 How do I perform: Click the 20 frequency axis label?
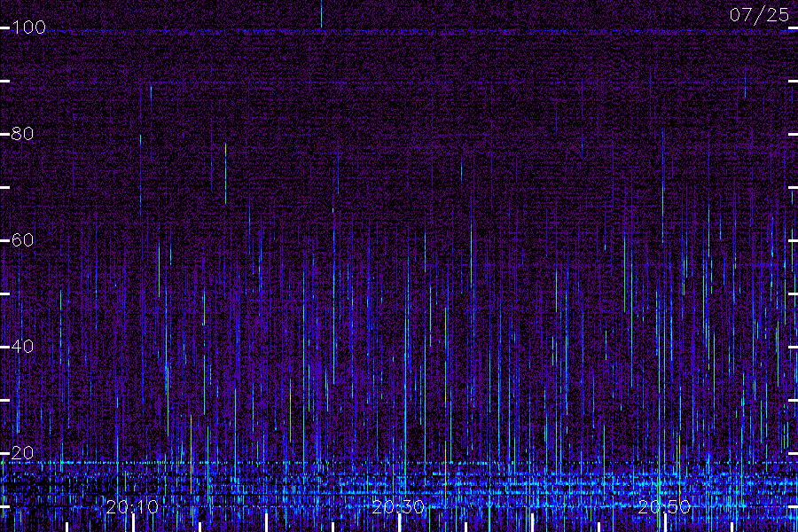coord(22,452)
